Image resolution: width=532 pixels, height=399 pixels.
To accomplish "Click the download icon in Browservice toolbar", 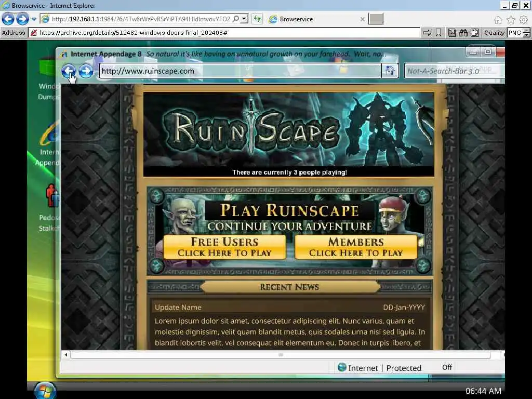I will click(452, 33).
